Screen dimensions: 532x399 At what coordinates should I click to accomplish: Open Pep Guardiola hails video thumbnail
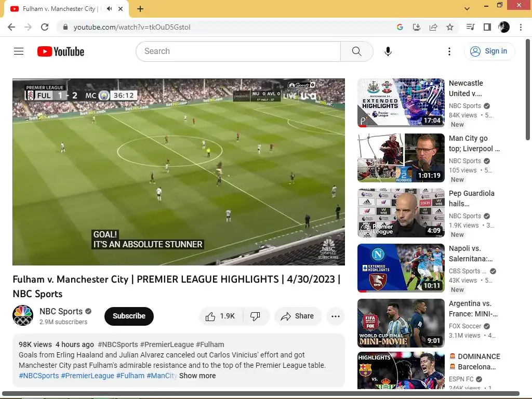click(401, 212)
